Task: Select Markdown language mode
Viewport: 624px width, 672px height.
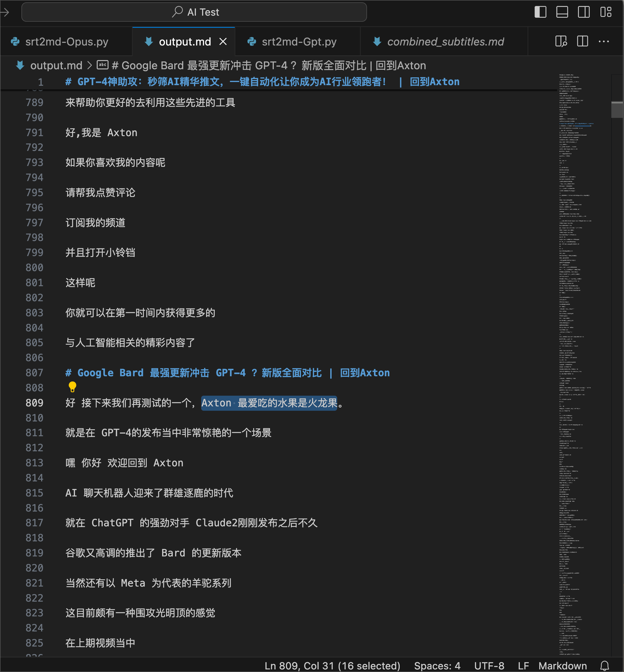Action: pyautogui.click(x=562, y=666)
